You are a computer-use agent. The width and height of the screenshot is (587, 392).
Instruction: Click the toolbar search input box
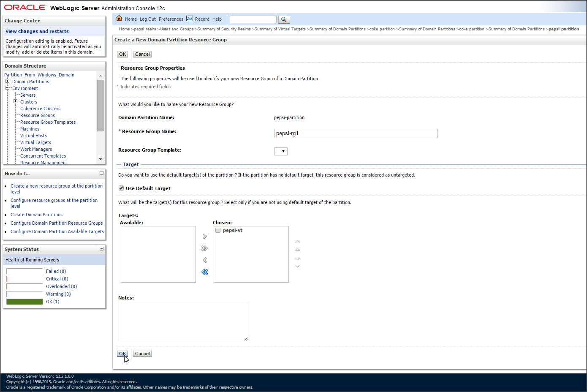pos(253,19)
